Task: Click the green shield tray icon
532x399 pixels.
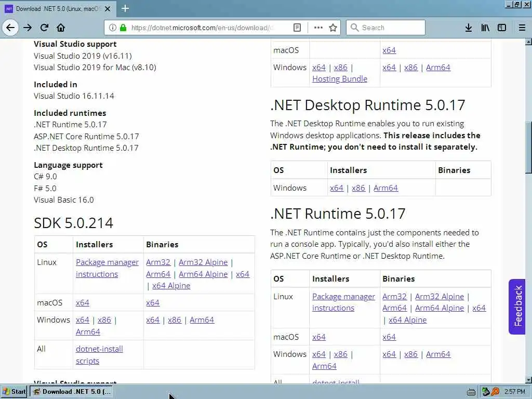Action: click(x=486, y=392)
